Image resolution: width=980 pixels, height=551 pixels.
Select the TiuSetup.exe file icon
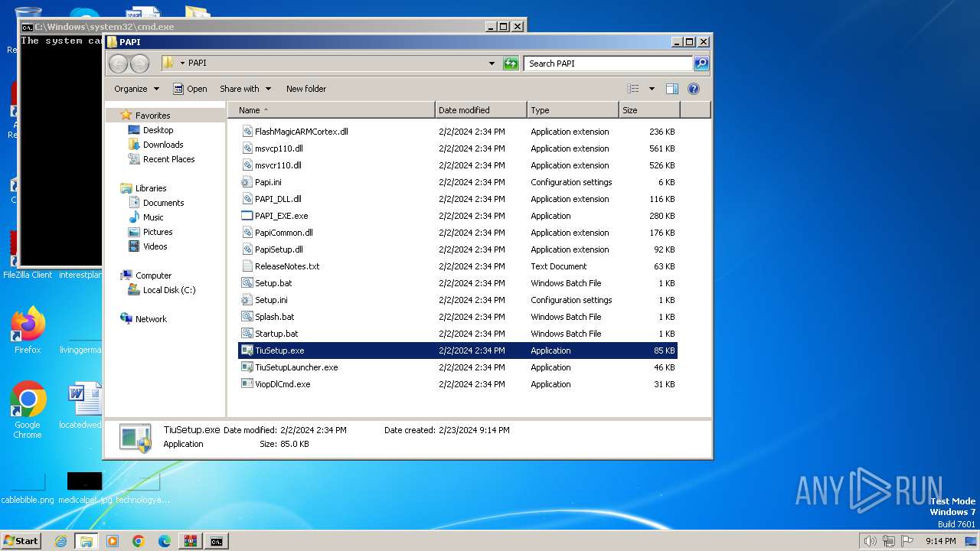click(x=247, y=350)
